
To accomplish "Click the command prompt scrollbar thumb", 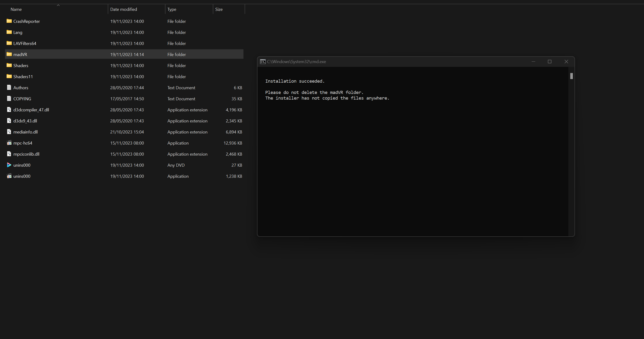I will click(571, 76).
